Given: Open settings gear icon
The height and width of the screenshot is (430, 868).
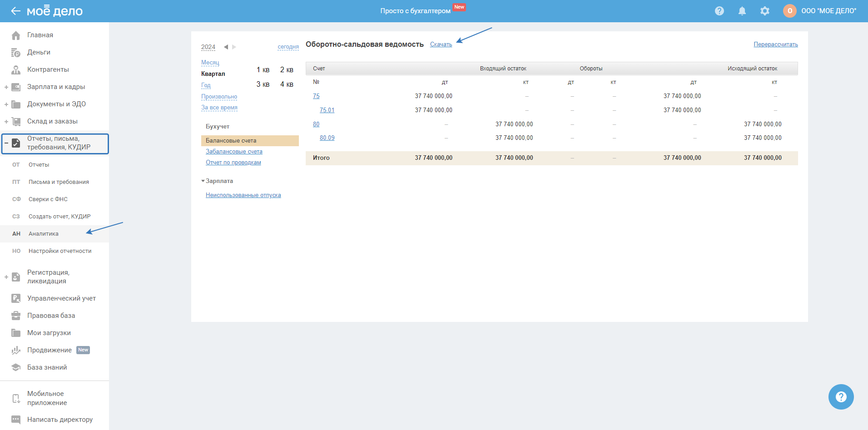Looking at the screenshot, I should pos(765,11).
